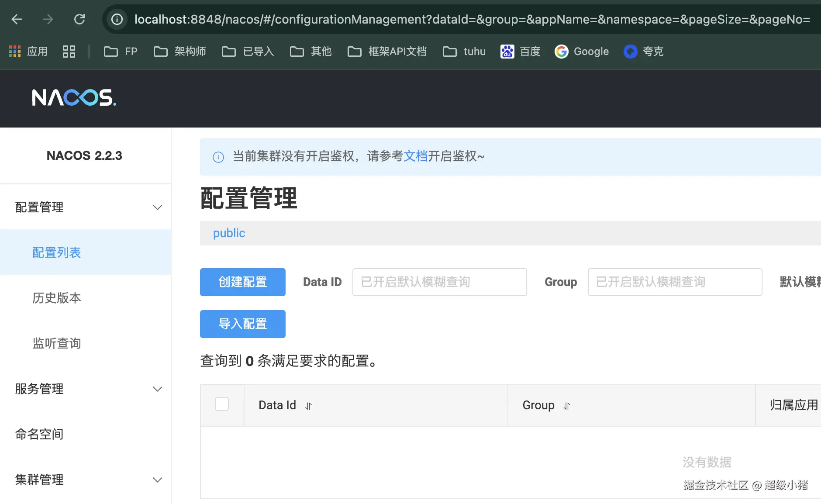Open the 应用 apps shortcut
821x504 pixels.
click(28, 52)
